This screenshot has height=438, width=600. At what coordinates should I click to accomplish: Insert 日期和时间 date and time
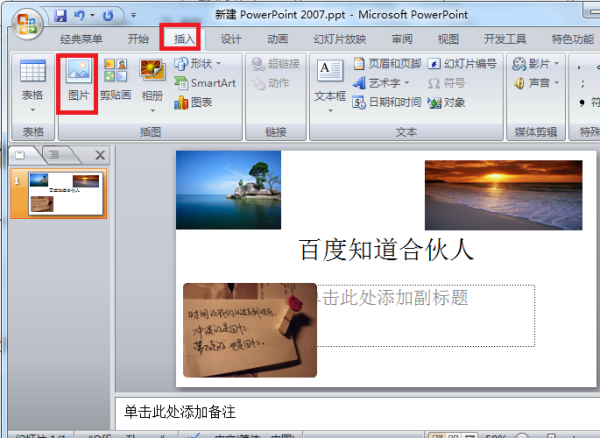click(387, 103)
